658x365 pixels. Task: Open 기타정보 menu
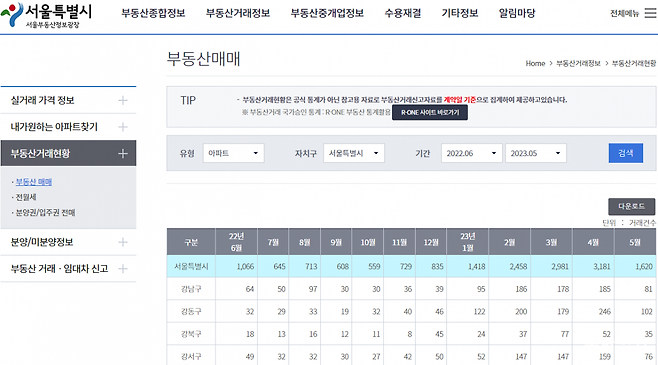pyautogui.click(x=460, y=13)
